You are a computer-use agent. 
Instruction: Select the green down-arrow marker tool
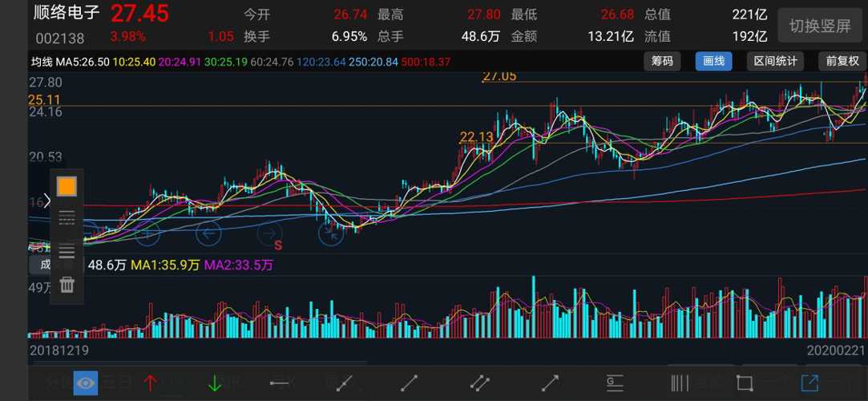point(215,383)
